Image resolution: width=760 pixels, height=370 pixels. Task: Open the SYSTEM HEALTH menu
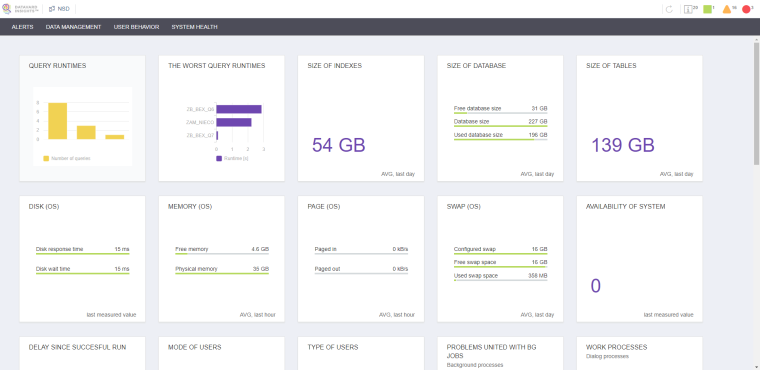[194, 27]
